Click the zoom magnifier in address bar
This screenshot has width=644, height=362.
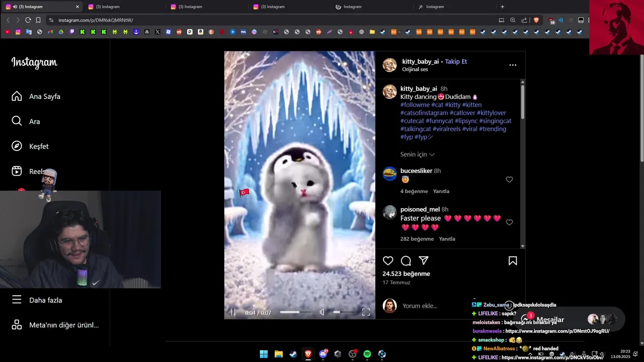tap(513, 20)
